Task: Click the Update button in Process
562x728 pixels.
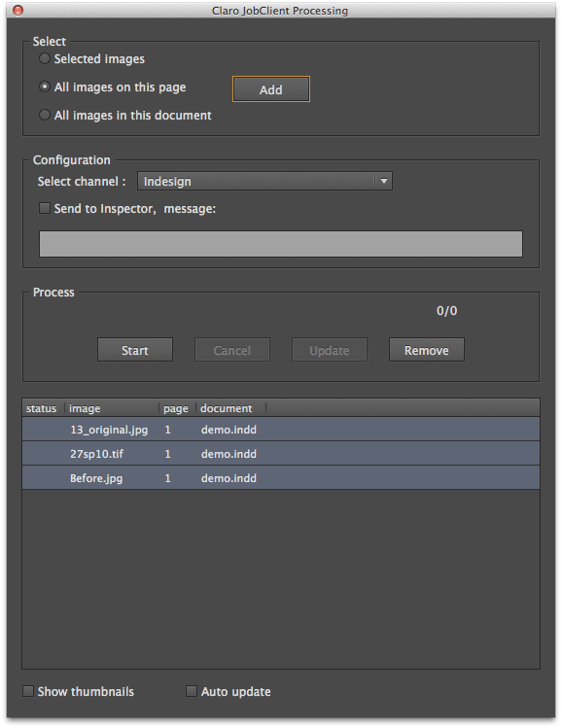Action: pyautogui.click(x=330, y=350)
